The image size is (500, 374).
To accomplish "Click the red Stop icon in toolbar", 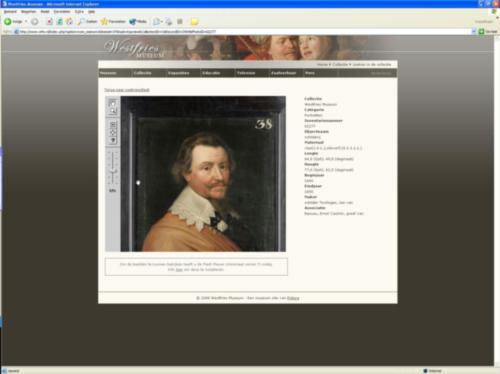I will [x=49, y=21].
